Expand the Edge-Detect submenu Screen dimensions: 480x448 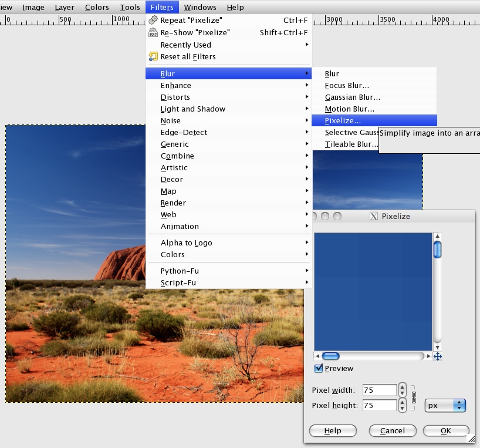click(229, 132)
